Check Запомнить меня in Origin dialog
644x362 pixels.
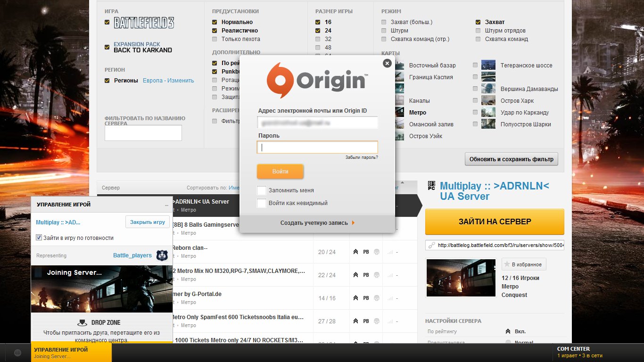pyautogui.click(x=261, y=190)
